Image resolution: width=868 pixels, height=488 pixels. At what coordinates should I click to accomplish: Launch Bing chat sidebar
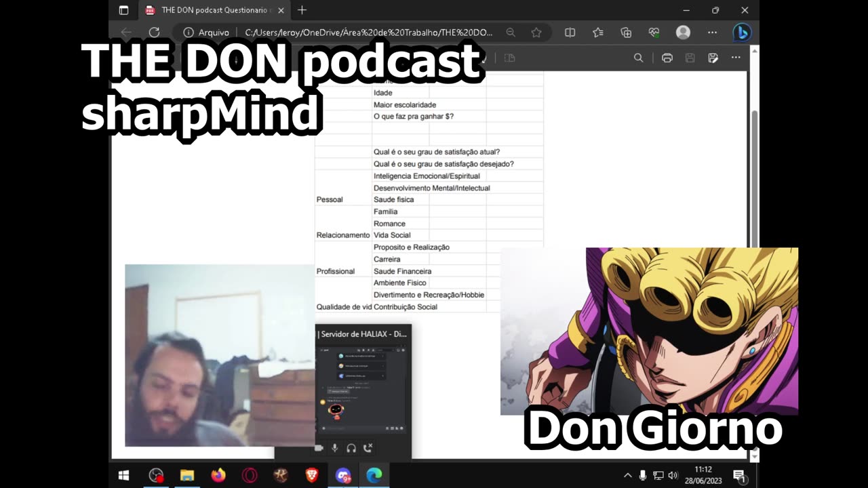[742, 32]
